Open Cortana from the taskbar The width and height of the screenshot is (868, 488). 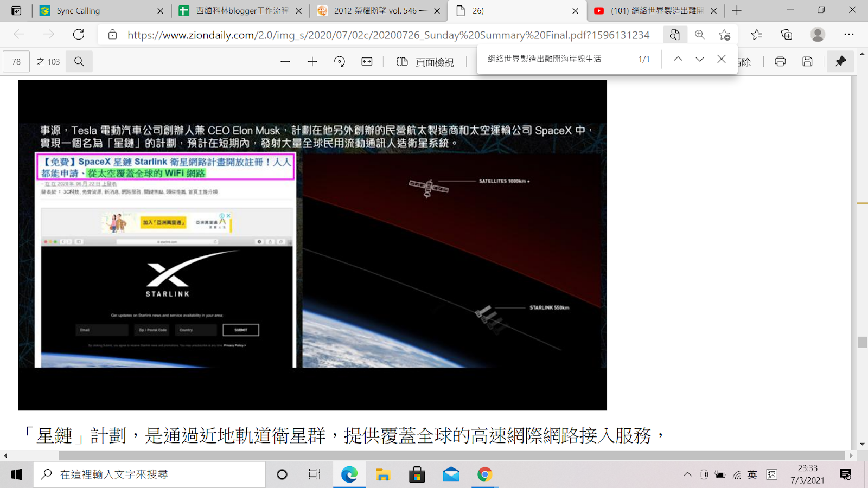tap(282, 474)
